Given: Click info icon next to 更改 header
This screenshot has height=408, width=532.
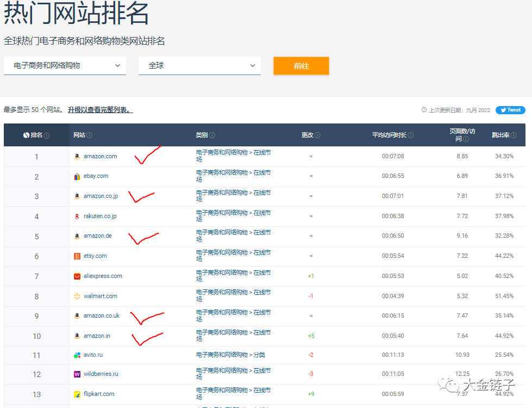Looking at the screenshot, I should click(x=317, y=135).
